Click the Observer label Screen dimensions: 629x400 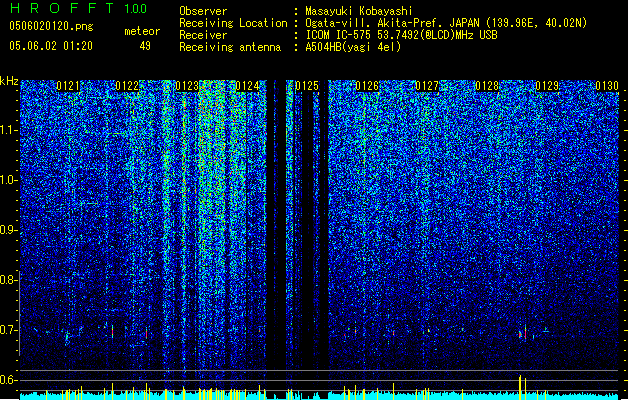click(x=203, y=11)
